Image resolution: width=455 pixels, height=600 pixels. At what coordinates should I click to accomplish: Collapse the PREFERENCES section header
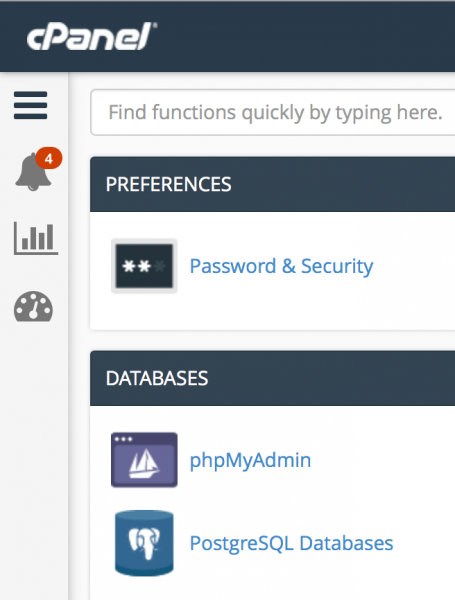point(272,184)
